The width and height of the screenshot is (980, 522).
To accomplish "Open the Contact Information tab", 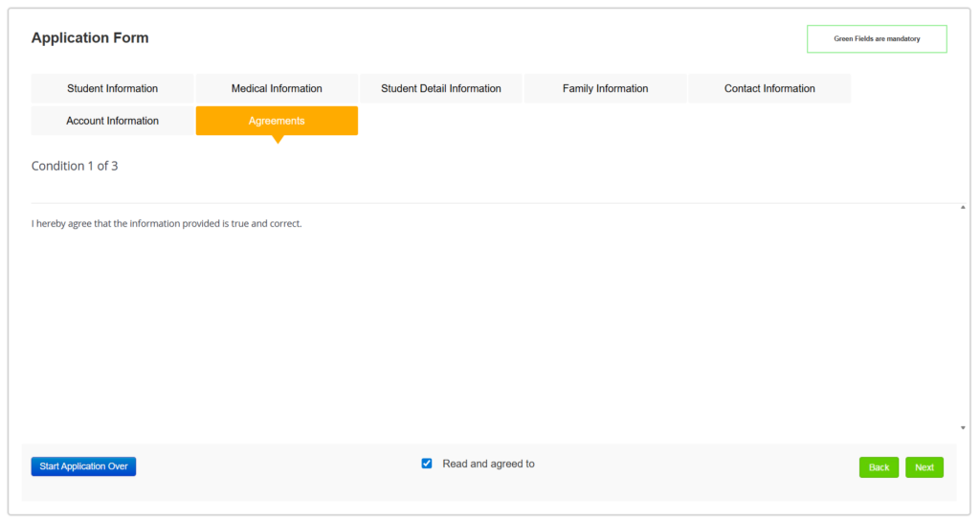I will pyautogui.click(x=769, y=88).
